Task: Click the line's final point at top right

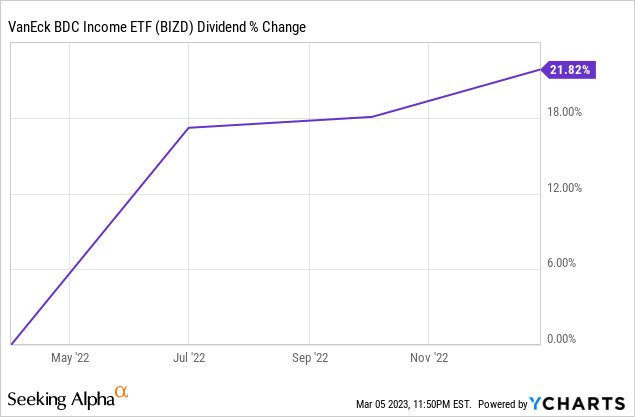Action: pyautogui.click(x=538, y=69)
